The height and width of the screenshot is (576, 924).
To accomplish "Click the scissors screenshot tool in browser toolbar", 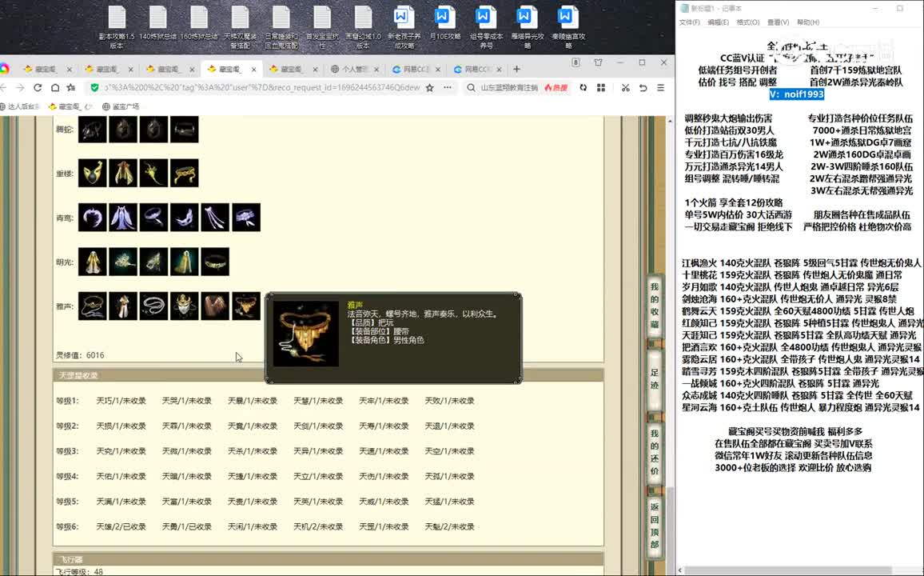I will coord(625,88).
